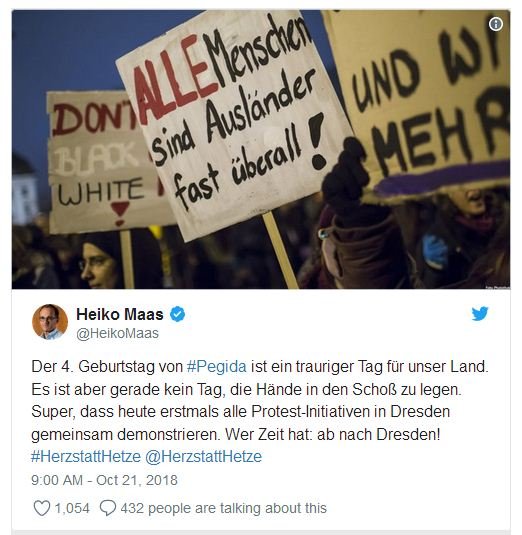Open the @HeikoMaas handle link
The width and height of the screenshot is (522, 535).
pos(117,333)
